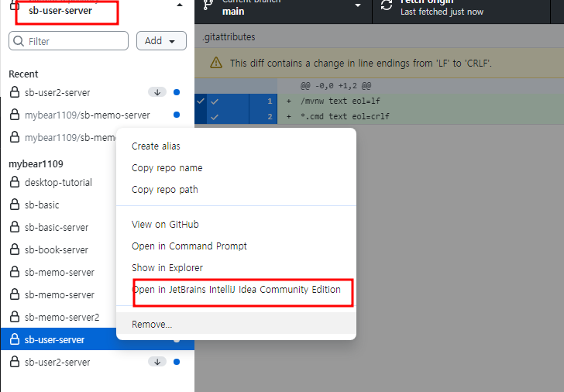Click the branch icon beside main
Viewport: 564px width, 392px height.
click(x=208, y=5)
